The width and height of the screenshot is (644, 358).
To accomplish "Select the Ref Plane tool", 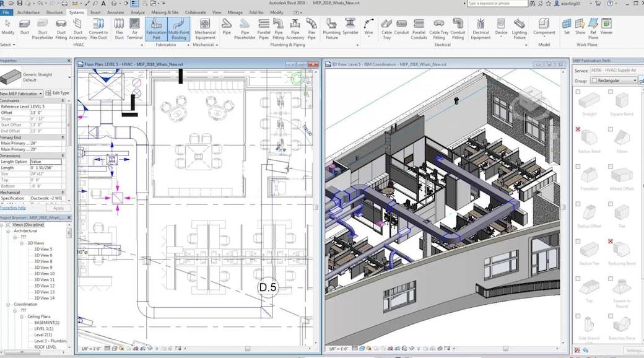I will click(x=593, y=28).
